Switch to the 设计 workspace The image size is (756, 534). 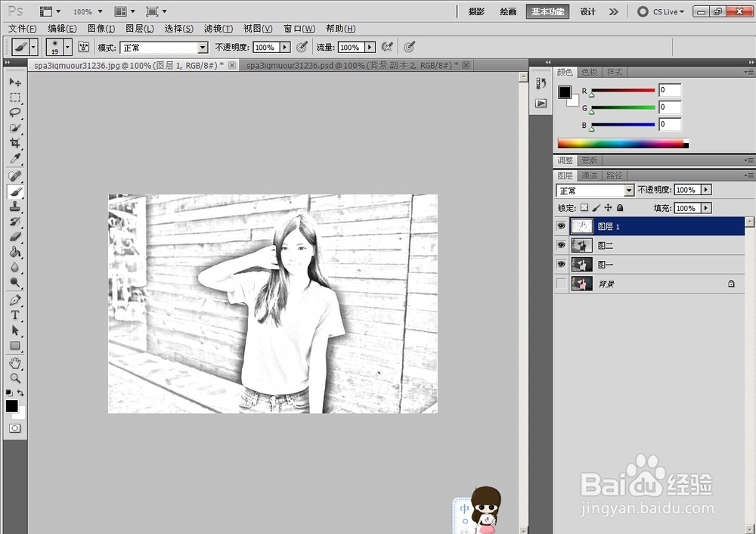point(587,11)
